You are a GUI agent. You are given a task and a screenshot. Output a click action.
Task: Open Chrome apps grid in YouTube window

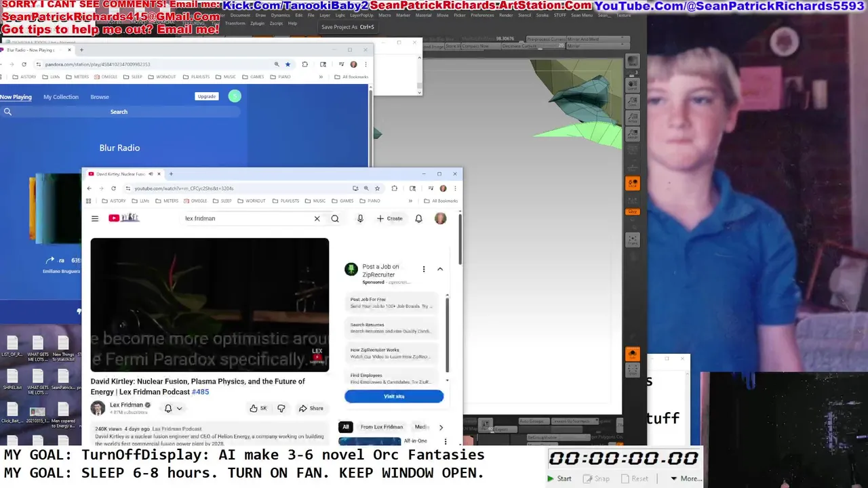pos(88,201)
